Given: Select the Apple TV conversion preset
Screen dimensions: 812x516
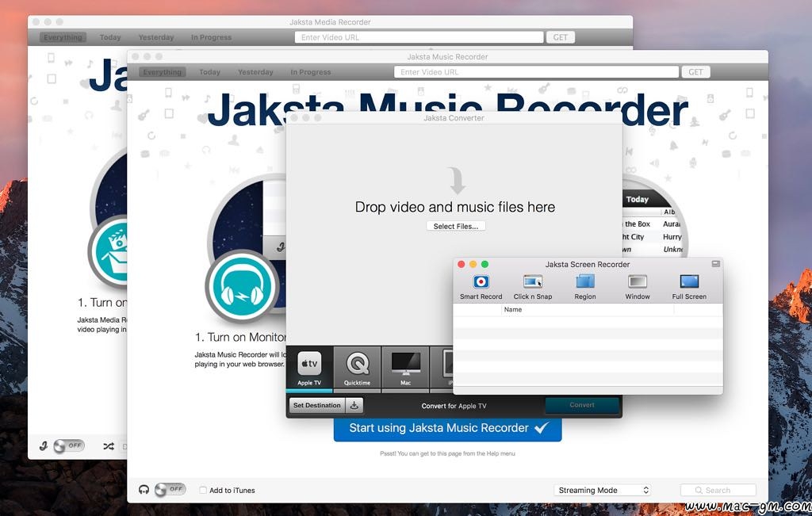Looking at the screenshot, I should 309,369.
